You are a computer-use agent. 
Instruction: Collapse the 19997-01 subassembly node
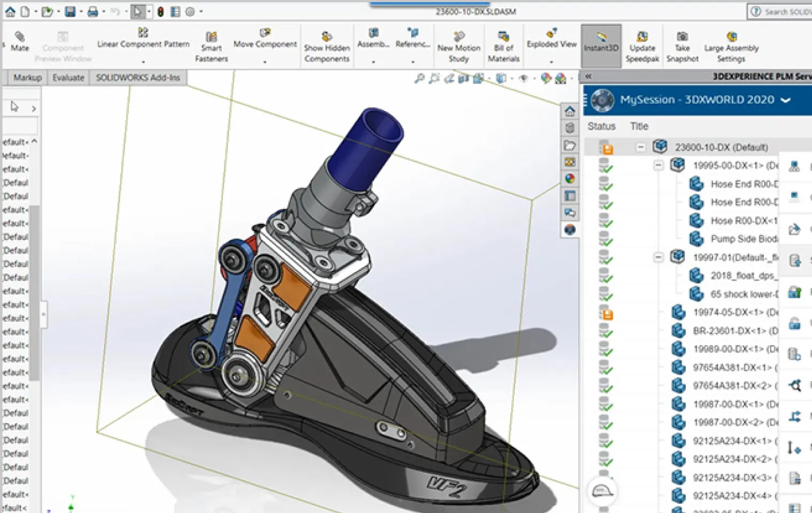pos(659,258)
